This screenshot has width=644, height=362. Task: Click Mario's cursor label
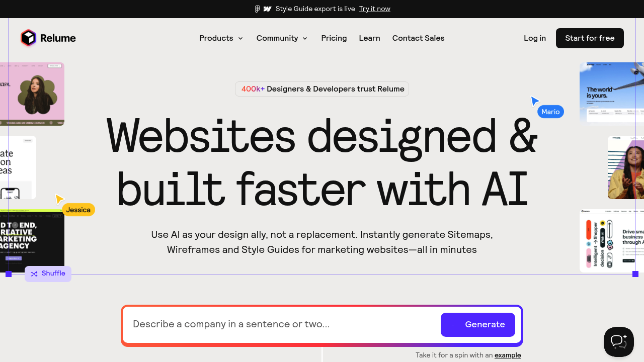(550, 112)
